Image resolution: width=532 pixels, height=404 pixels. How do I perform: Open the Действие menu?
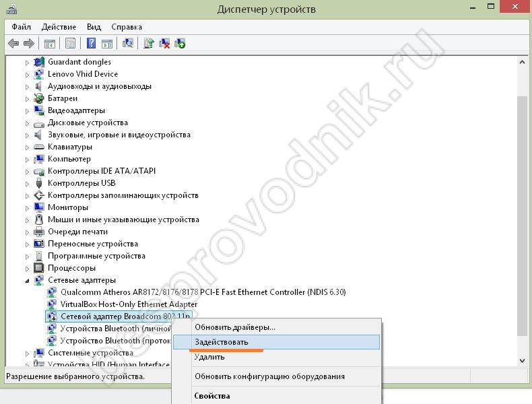pos(59,27)
